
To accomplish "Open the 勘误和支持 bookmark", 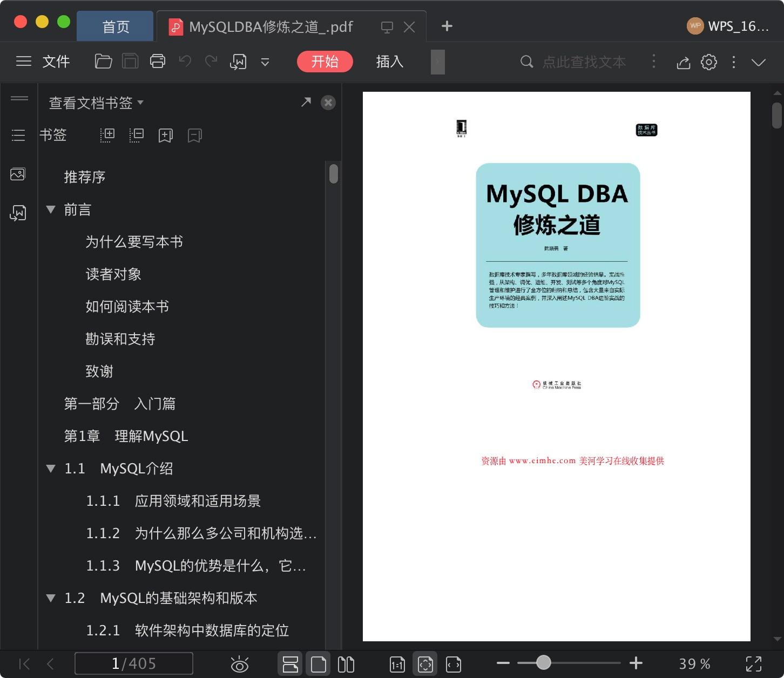I will tap(120, 339).
